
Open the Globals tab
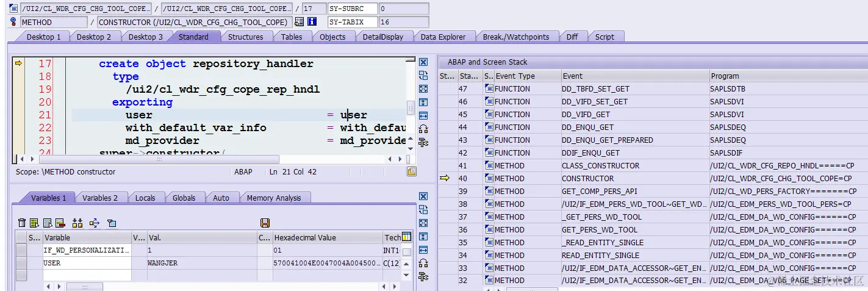coord(184,198)
